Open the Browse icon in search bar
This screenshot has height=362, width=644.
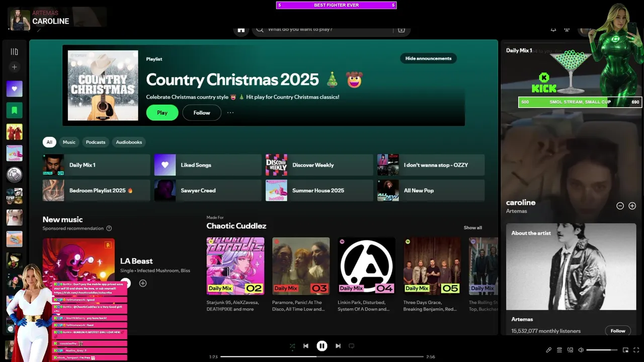point(401,29)
